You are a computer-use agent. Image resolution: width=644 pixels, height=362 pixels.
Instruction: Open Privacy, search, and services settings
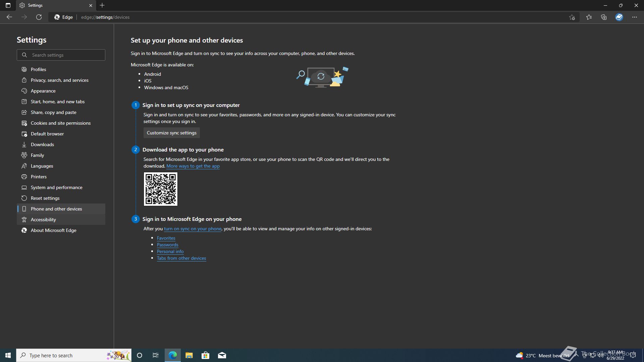(61, 80)
